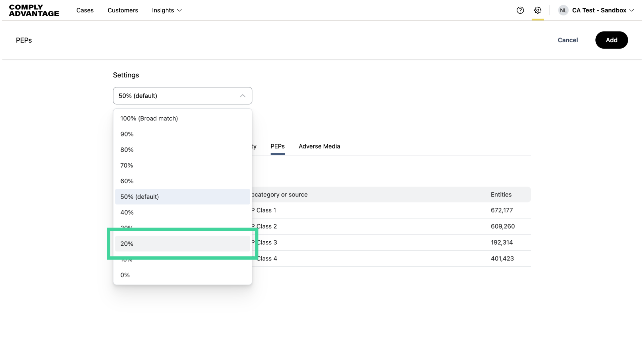
Task: Click the 60% list option
Action: click(x=127, y=181)
